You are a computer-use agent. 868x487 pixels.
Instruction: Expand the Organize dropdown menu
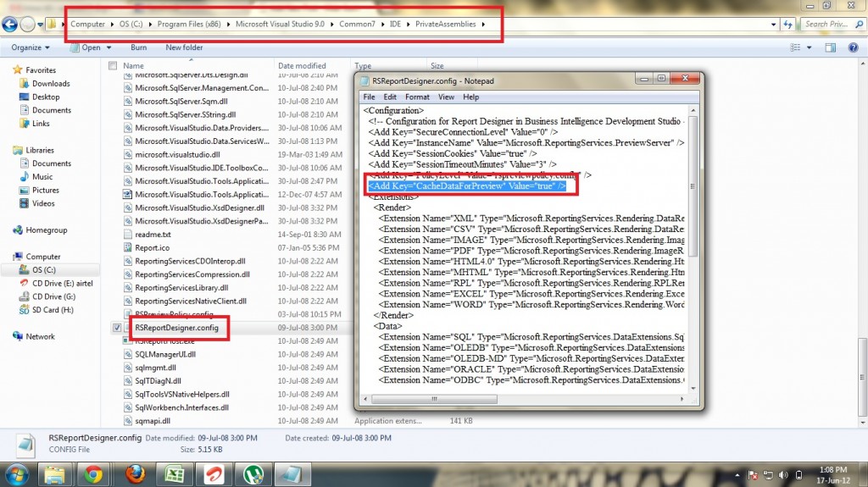point(31,47)
